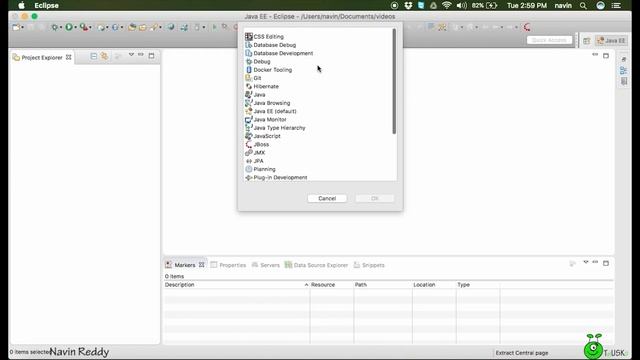This screenshot has height=360, width=640.
Task: Open the Apple menu
Action: (x=21, y=5)
